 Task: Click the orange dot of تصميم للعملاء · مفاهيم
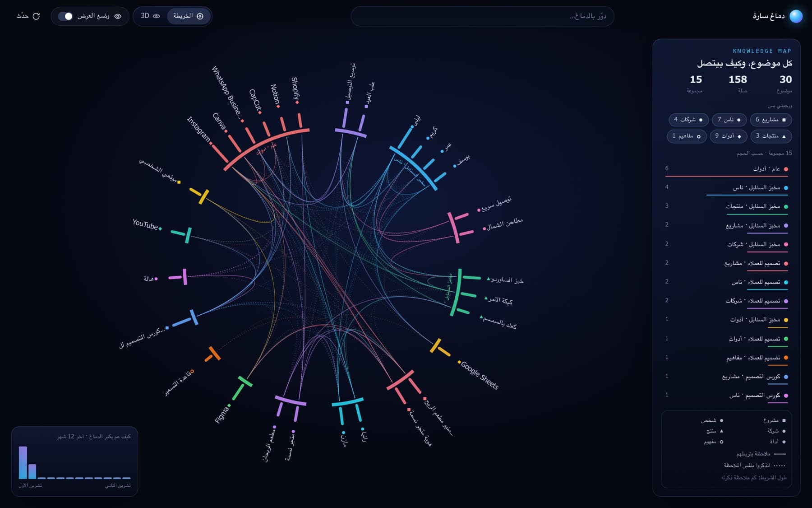point(786,358)
